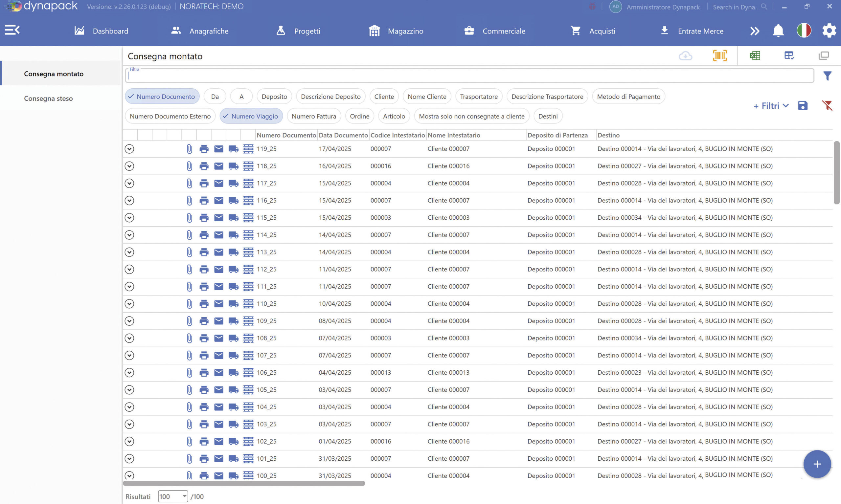This screenshot has height=504, width=841.
Task: Export table to Excel
Action: click(x=755, y=55)
